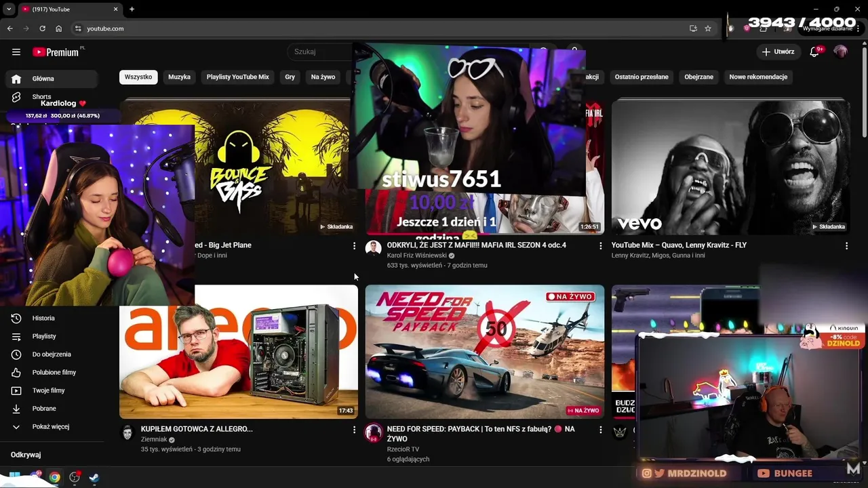Click the Pobrane download arrow icon
This screenshot has width=868, height=488.
(x=16, y=409)
